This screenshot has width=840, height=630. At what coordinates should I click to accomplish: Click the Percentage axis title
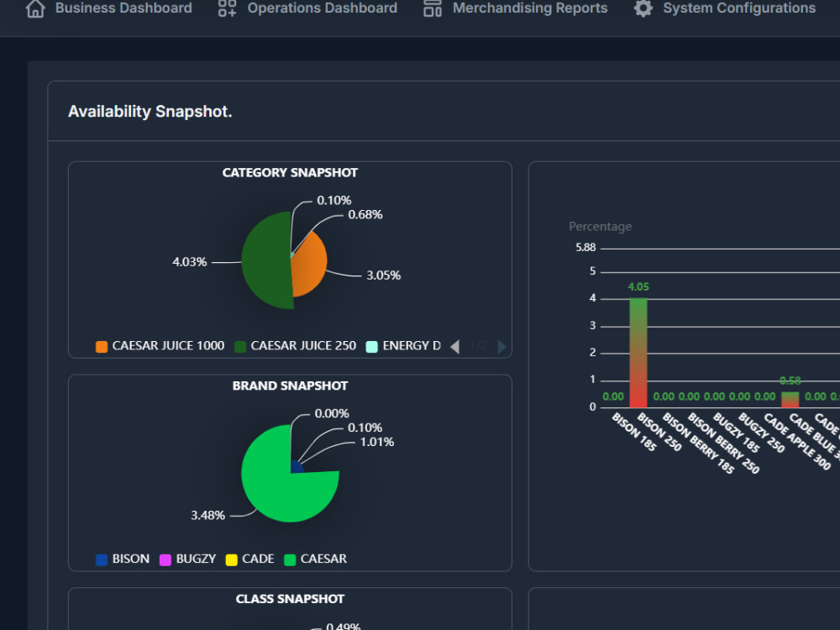(x=600, y=227)
